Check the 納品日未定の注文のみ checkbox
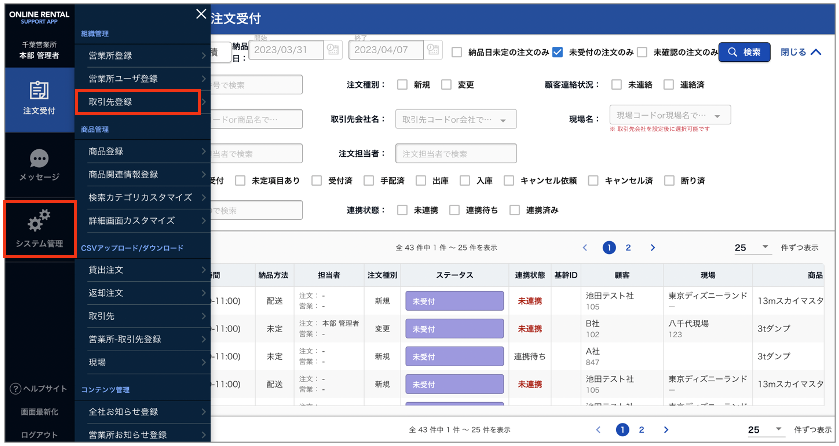This screenshot has height=446, width=839. (457, 52)
